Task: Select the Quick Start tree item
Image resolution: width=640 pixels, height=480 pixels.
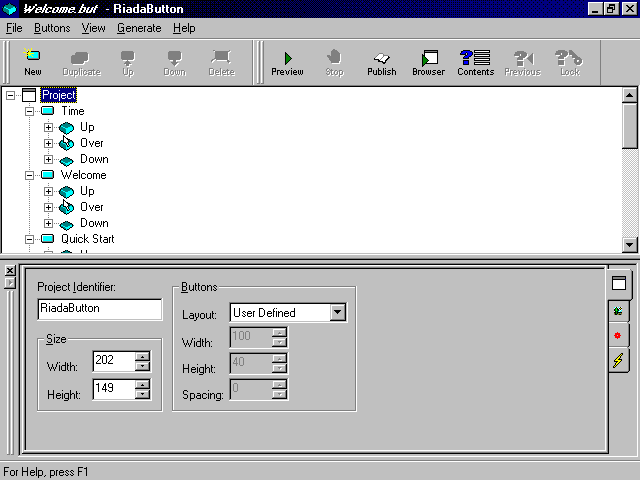Action: tap(87, 239)
